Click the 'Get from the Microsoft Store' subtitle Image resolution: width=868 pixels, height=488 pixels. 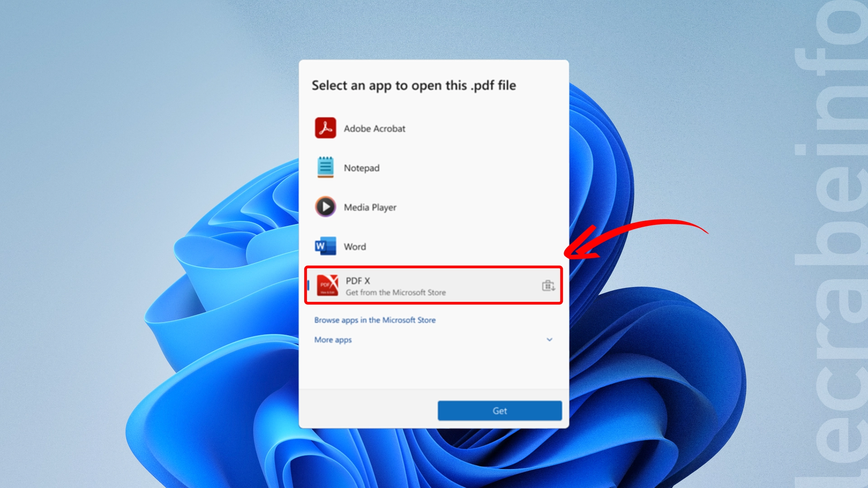(396, 293)
